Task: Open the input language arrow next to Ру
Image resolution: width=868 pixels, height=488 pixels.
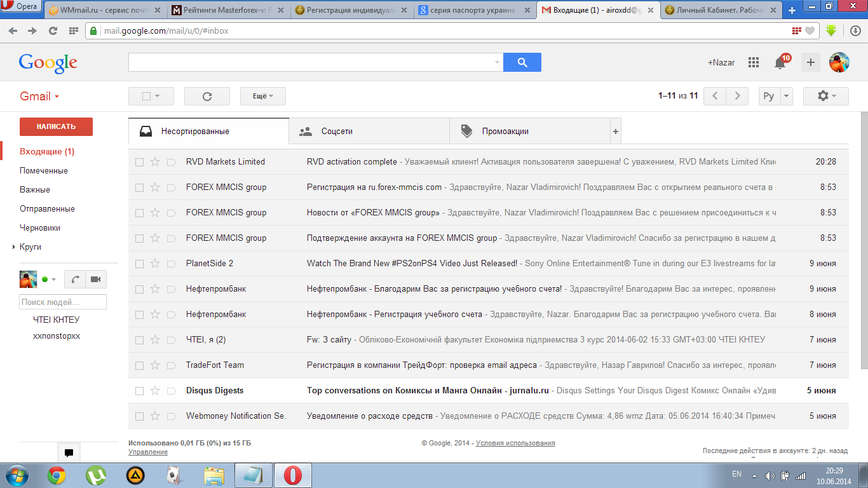Action: (787, 96)
